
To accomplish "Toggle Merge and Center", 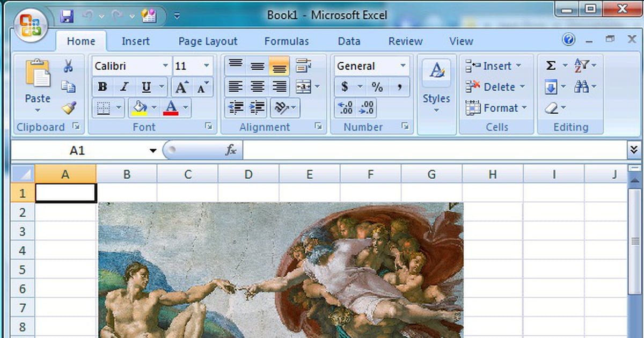I will coord(303,86).
